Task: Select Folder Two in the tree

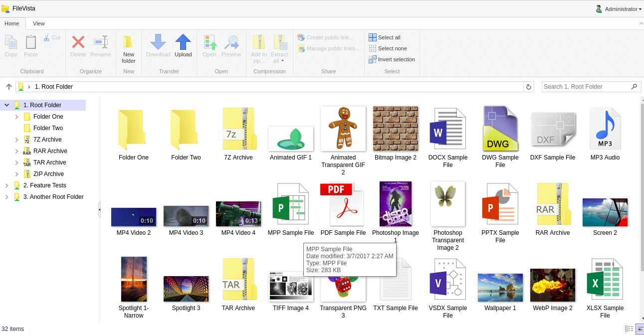Action: [x=48, y=128]
